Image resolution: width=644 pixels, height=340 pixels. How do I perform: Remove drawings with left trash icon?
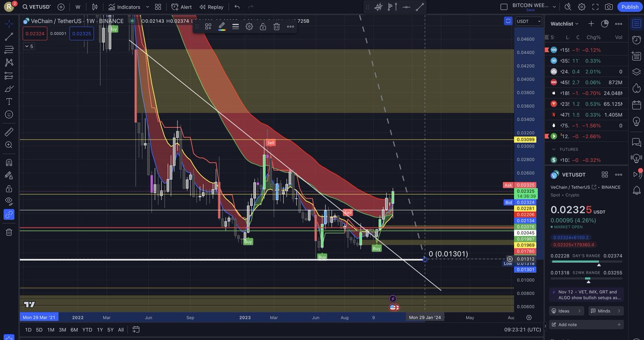[9, 232]
